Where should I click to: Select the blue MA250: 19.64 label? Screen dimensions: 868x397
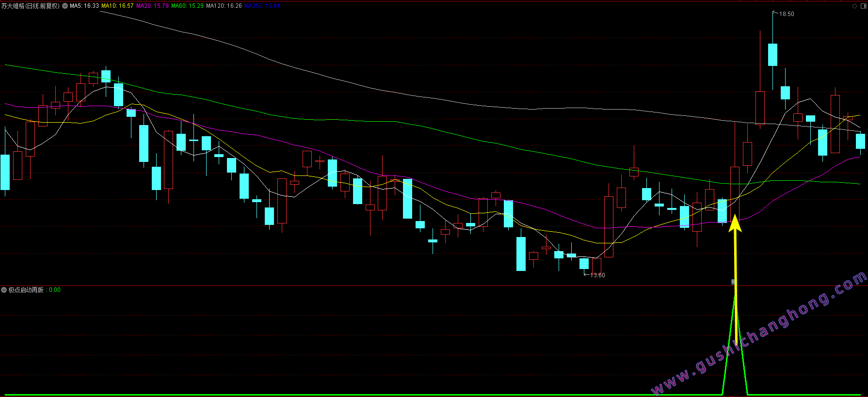[x=262, y=6]
